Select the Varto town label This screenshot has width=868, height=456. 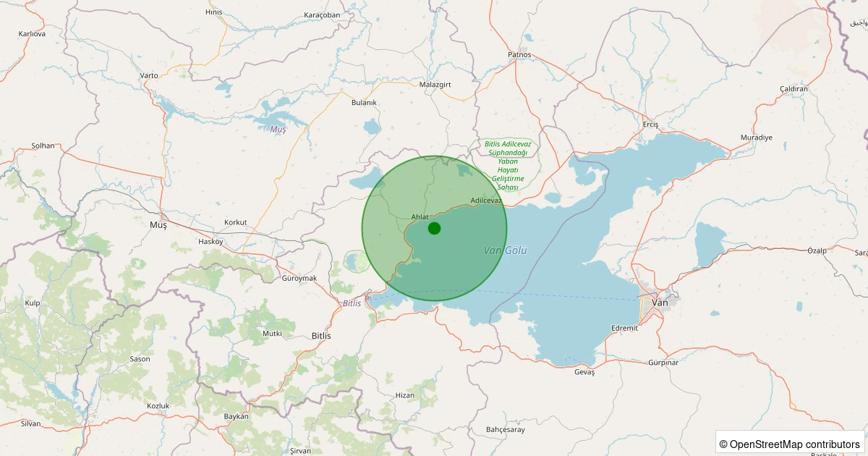[x=149, y=75]
